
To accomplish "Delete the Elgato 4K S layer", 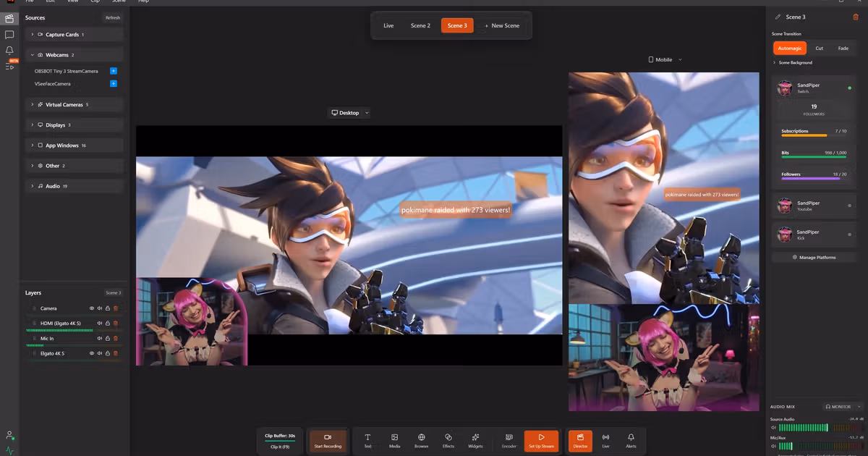I will click(116, 353).
